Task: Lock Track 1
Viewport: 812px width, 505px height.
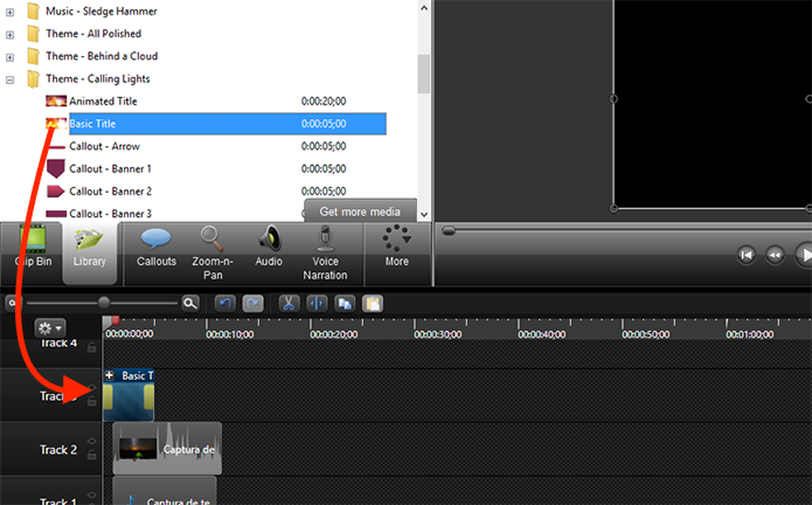Action: (x=92, y=502)
